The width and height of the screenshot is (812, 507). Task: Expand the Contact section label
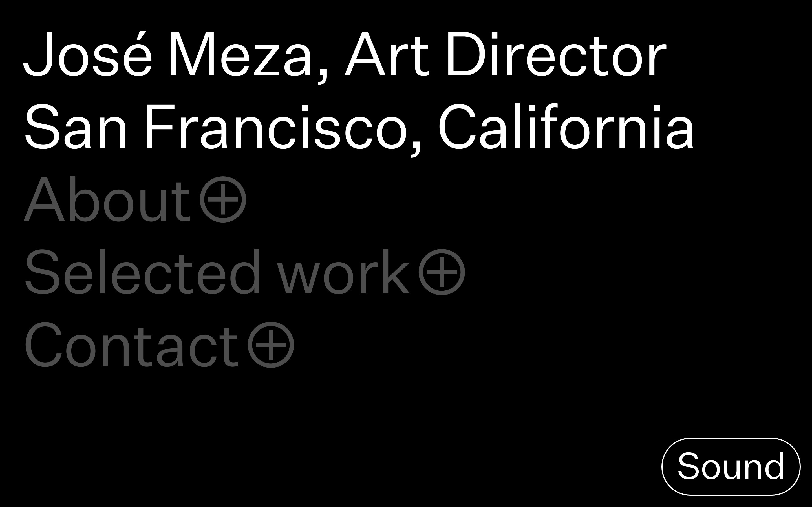(131, 345)
